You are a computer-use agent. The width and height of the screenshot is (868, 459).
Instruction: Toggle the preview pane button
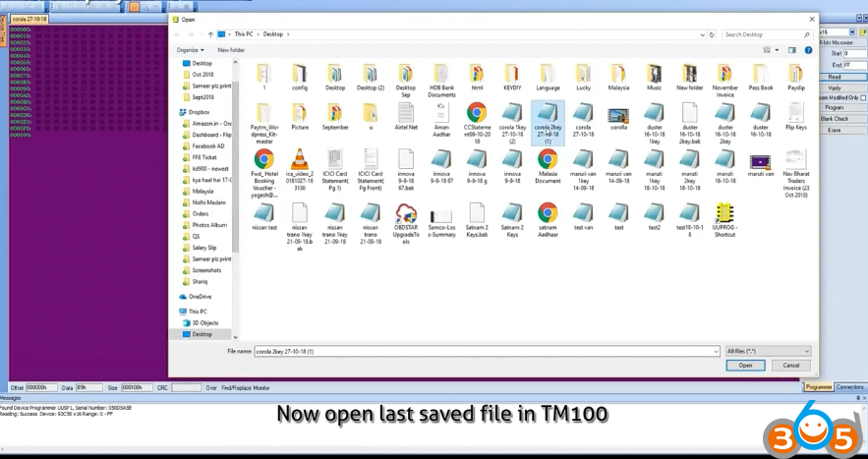pos(792,50)
